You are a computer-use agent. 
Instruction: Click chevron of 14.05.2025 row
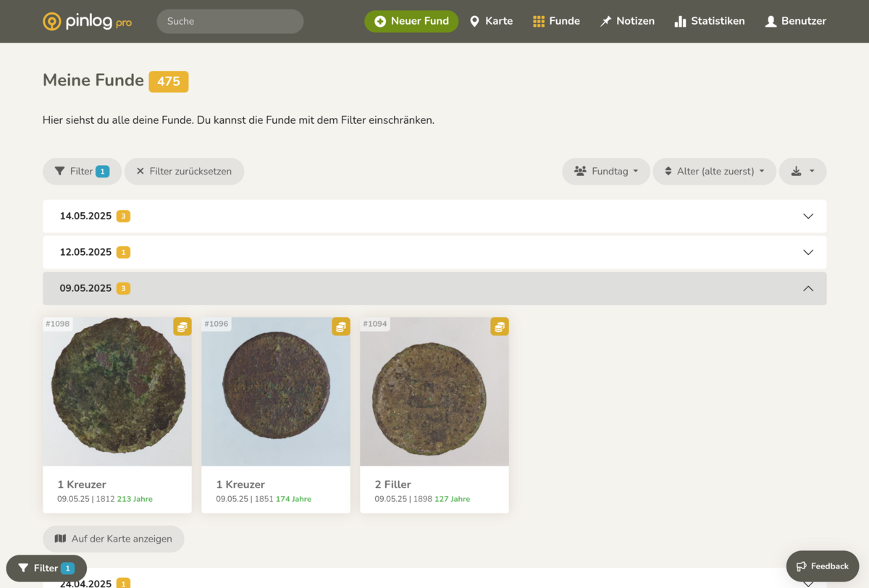click(x=808, y=216)
